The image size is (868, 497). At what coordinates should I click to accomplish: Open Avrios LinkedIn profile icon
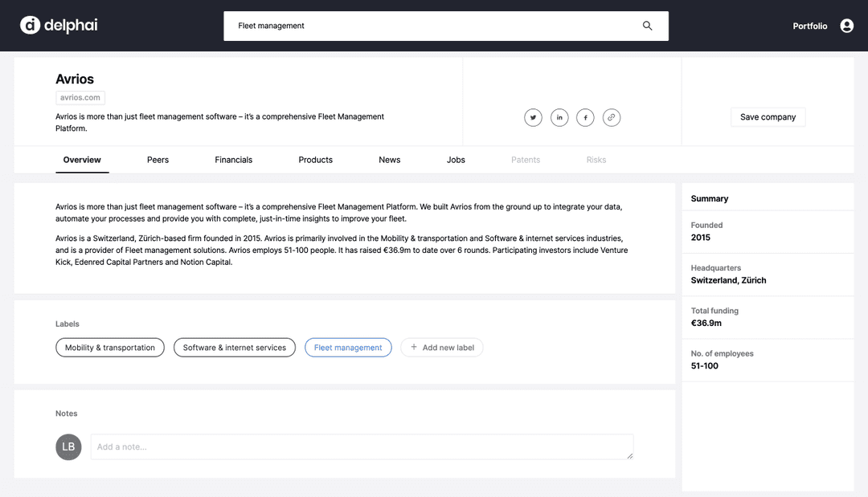click(x=559, y=117)
